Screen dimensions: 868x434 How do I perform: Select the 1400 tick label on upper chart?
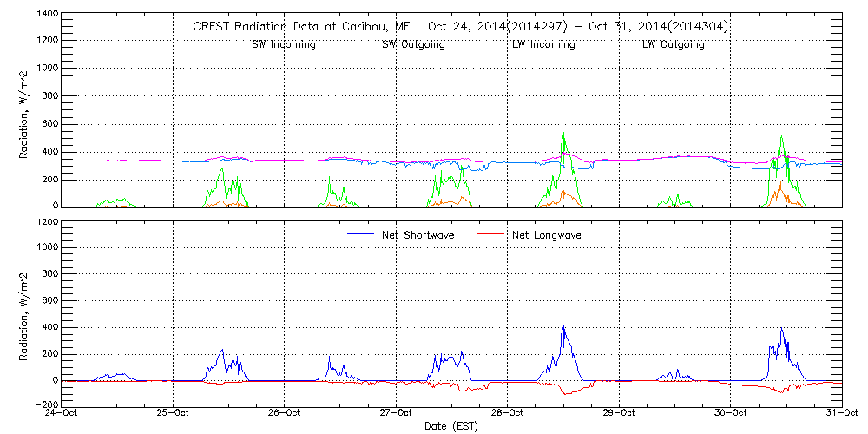coord(47,15)
